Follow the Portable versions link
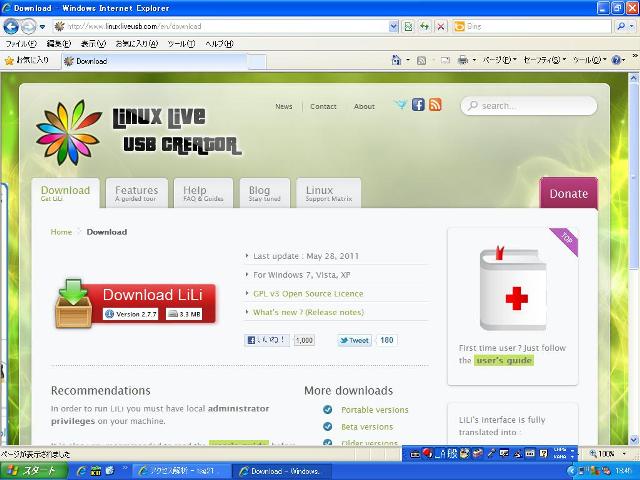The height and width of the screenshot is (480, 640). [x=374, y=410]
